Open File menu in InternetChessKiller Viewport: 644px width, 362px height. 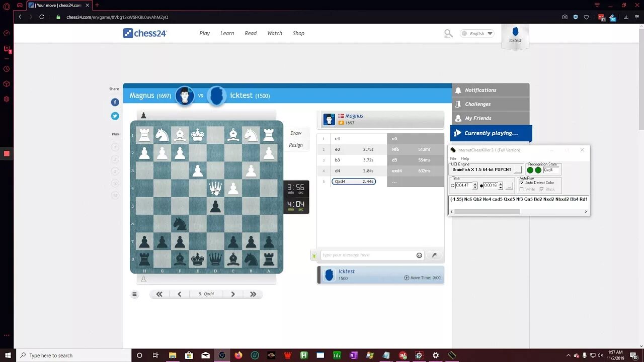[453, 158]
